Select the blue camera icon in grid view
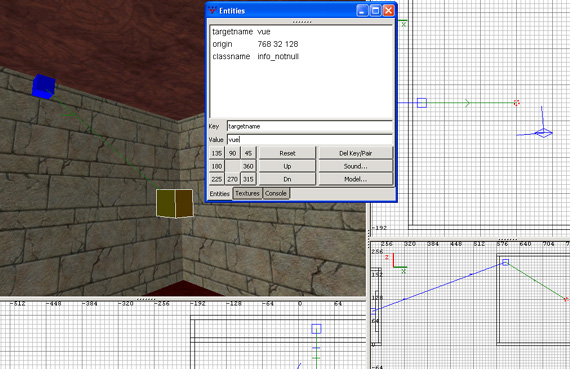570x369 pixels. pyautogui.click(x=543, y=133)
